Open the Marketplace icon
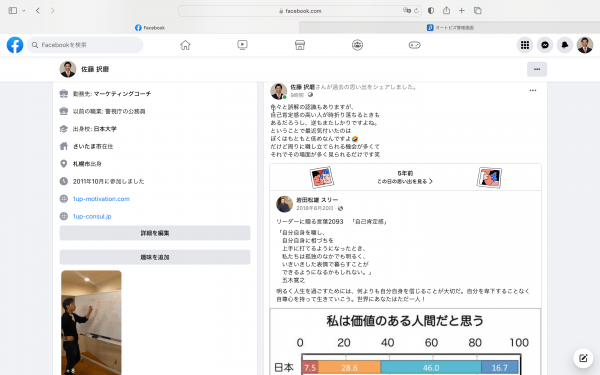Screen dimensions: 600x375 coord(300,45)
